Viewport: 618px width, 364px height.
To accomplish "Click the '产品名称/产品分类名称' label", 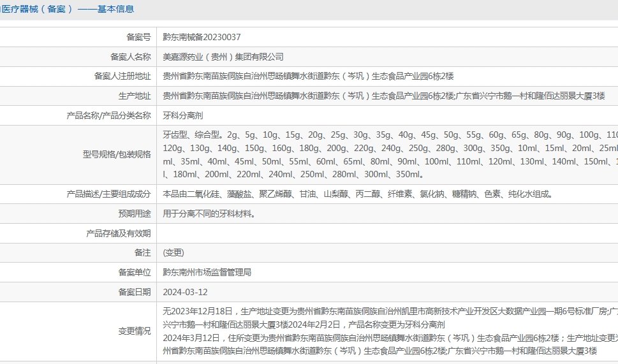I will [x=109, y=115].
